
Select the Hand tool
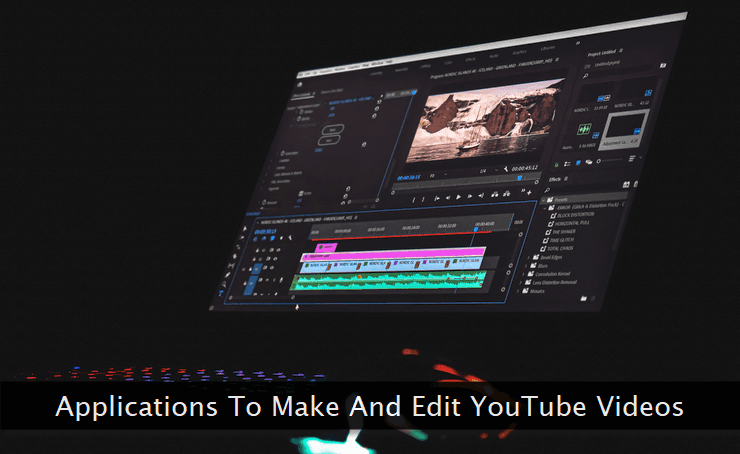pos(225,284)
